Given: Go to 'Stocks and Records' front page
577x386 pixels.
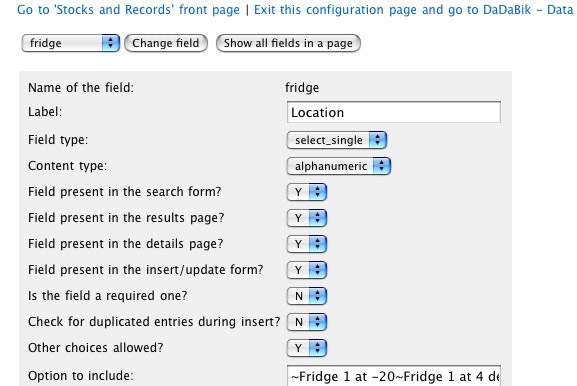Looking at the screenshot, I should pos(128,10).
